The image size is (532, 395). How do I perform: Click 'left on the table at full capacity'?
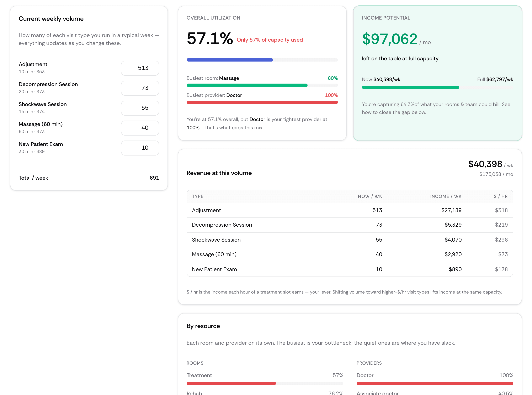point(400,59)
